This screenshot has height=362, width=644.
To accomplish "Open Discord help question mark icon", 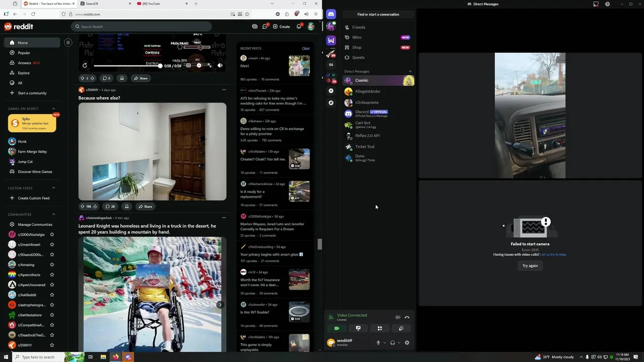I will click(607, 4).
